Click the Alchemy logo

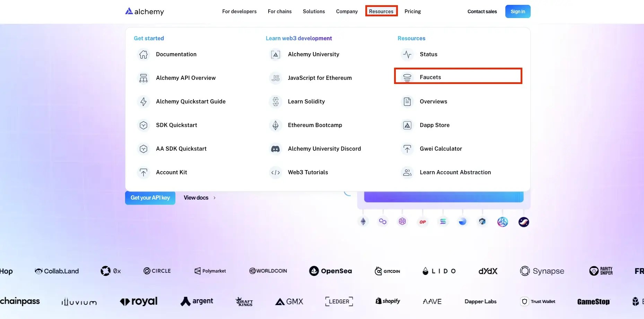[x=144, y=11]
